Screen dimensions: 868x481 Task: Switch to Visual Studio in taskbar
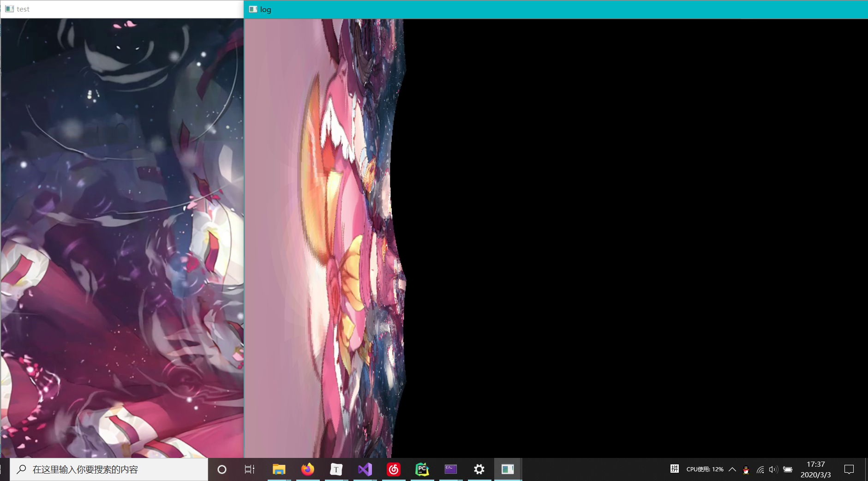(x=365, y=469)
